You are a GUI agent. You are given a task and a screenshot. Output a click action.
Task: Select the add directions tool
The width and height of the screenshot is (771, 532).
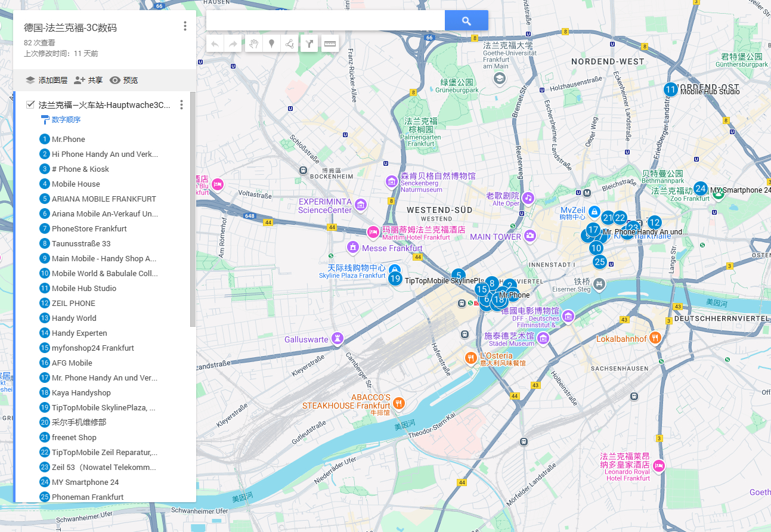click(309, 44)
